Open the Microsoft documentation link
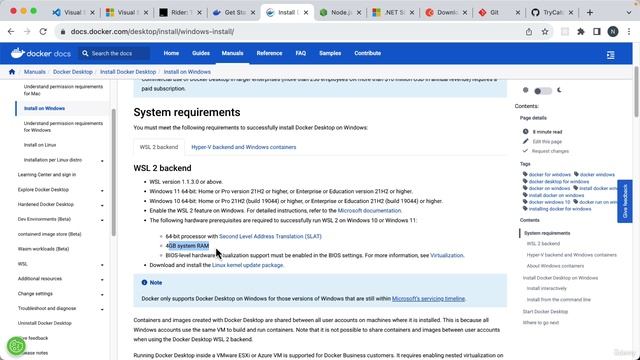640x360 pixels. tap(369, 211)
